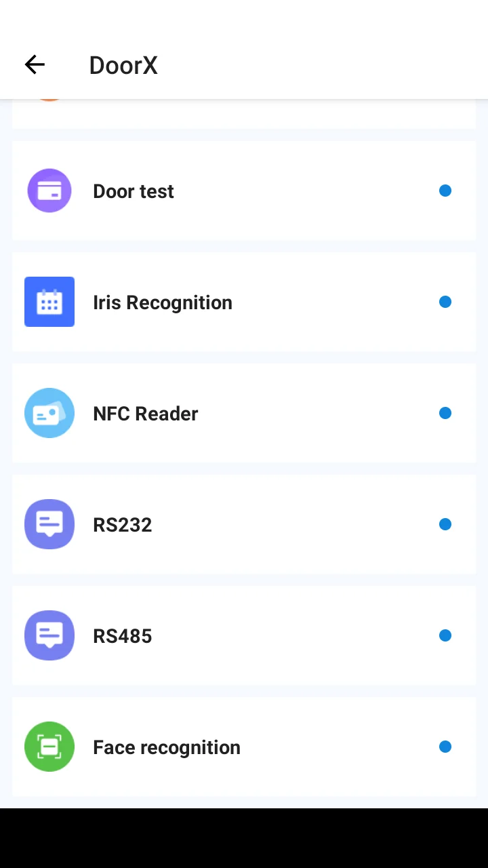Open the Door test item
Viewport: 488px width, 868px height.
244,191
